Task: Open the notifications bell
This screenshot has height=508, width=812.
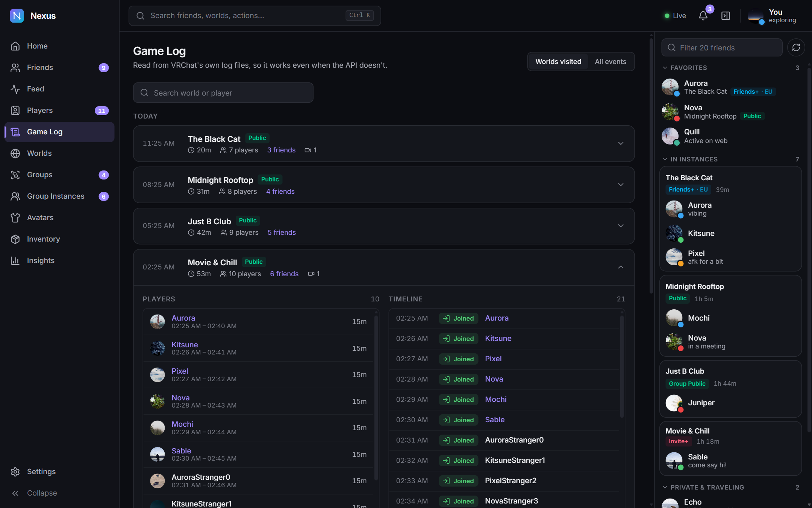Action: [703, 16]
